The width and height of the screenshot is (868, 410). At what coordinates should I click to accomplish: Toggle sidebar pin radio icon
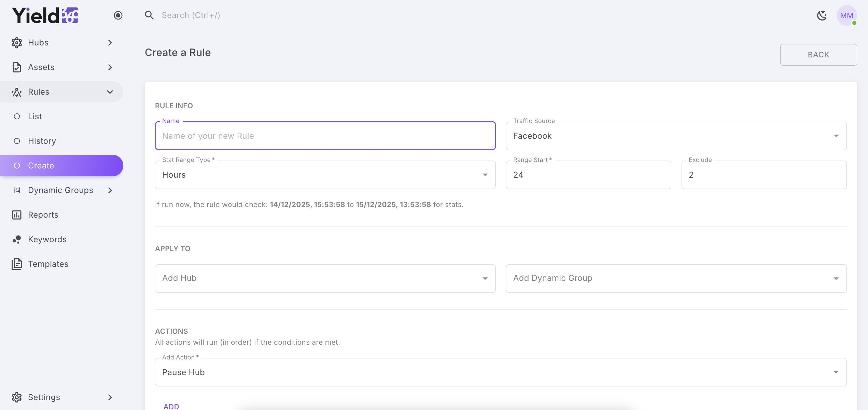(x=118, y=15)
